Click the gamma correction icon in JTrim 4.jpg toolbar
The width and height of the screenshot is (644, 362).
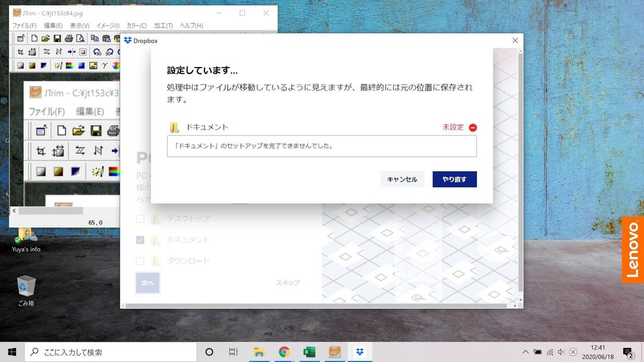104,65
